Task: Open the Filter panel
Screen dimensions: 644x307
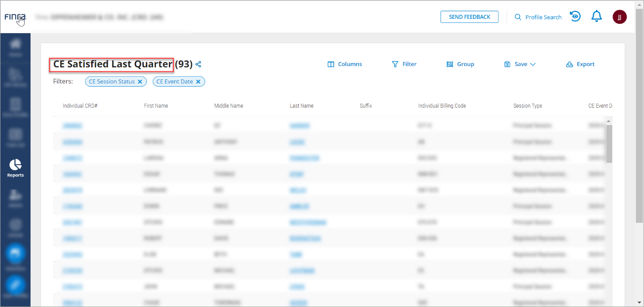Action: tap(404, 64)
